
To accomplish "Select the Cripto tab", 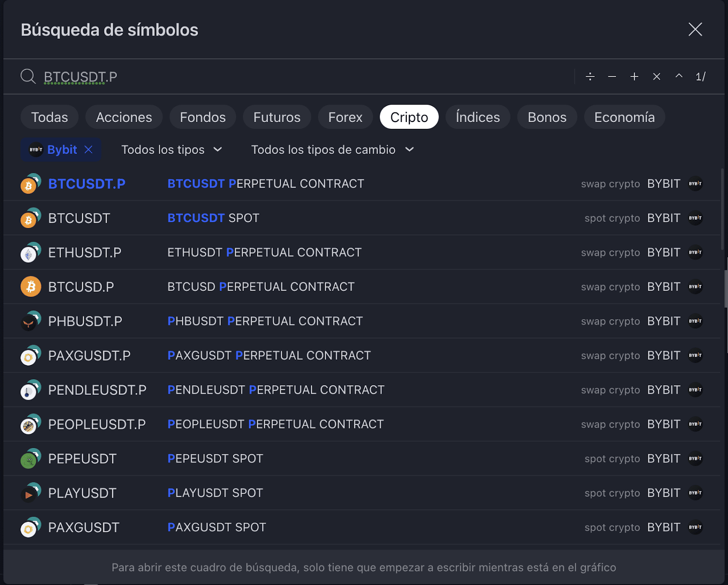I will [409, 117].
